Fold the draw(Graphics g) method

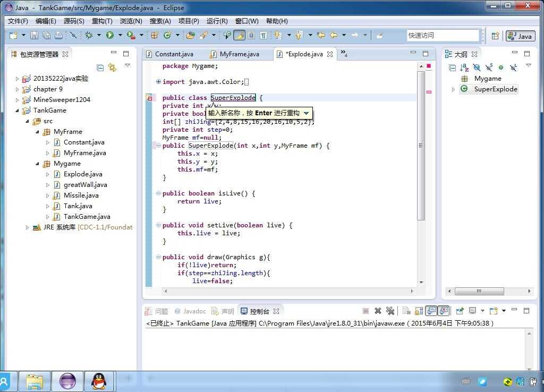[158, 257]
